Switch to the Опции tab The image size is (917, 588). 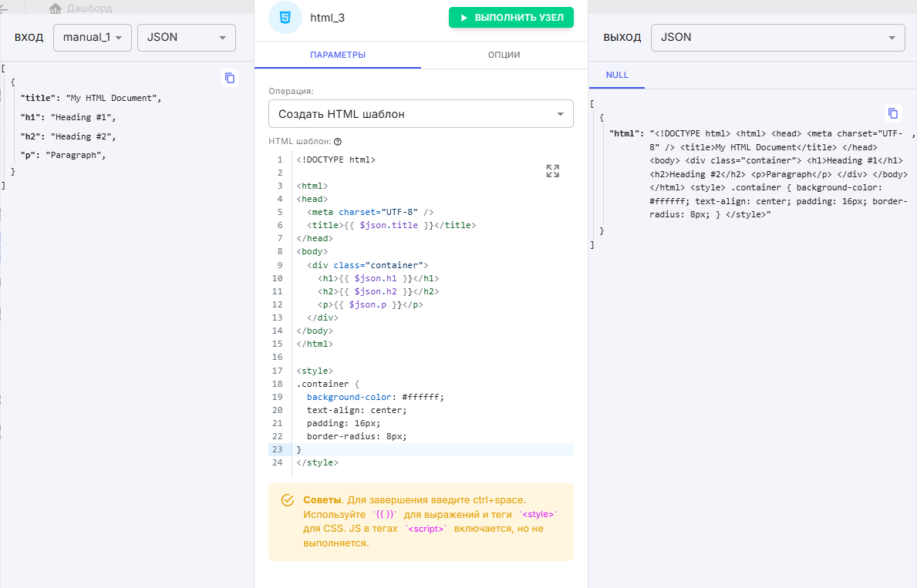click(504, 55)
